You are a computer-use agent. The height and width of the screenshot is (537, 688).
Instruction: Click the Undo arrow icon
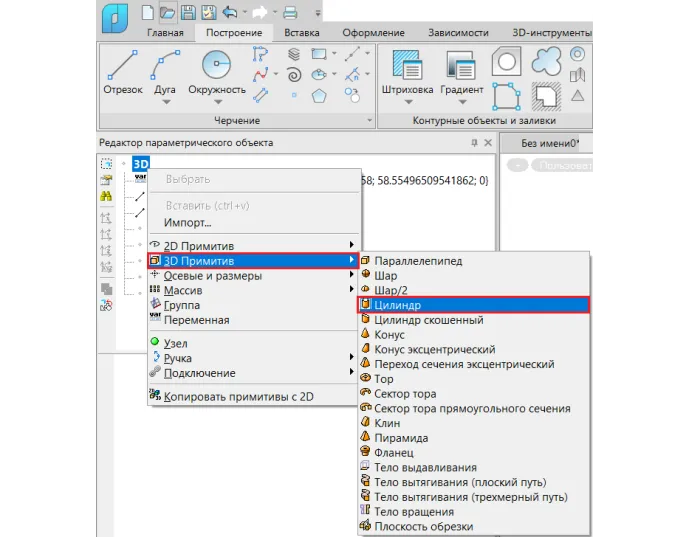point(229,12)
